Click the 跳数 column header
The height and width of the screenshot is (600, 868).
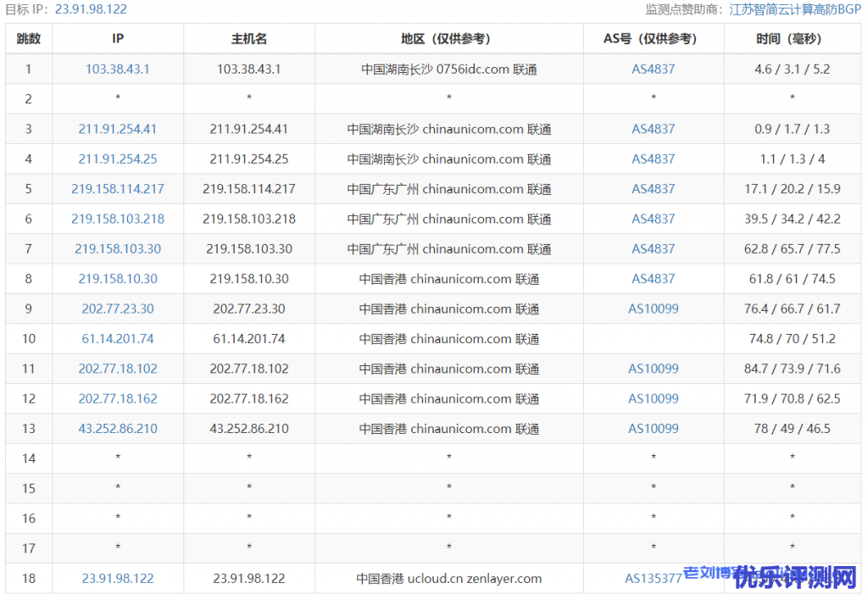point(29,39)
